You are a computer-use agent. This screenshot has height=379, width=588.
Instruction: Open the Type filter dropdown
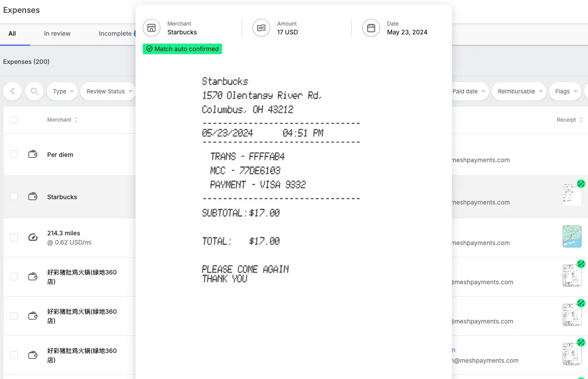62,92
